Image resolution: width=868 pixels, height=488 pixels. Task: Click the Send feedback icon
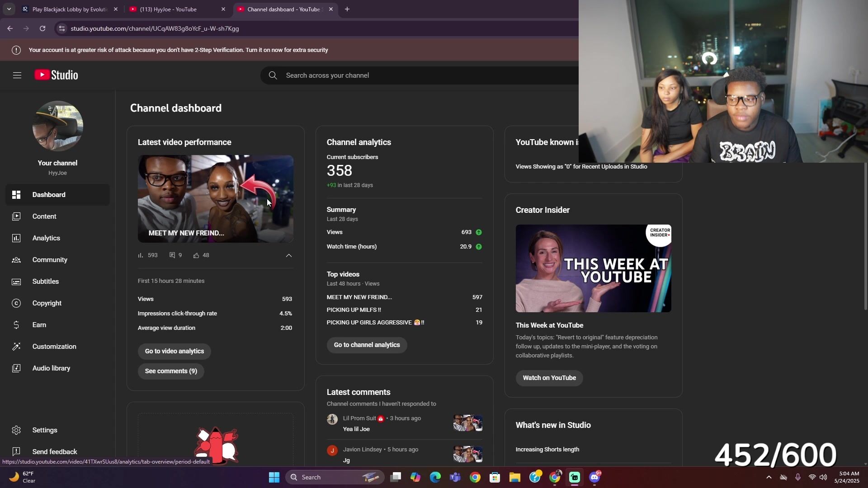pyautogui.click(x=16, y=452)
